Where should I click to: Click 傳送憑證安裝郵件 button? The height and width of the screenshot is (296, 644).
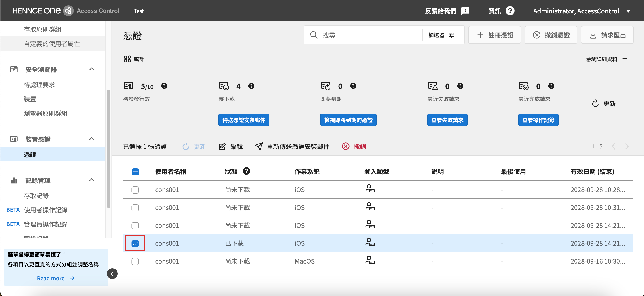click(x=244, y=120)
